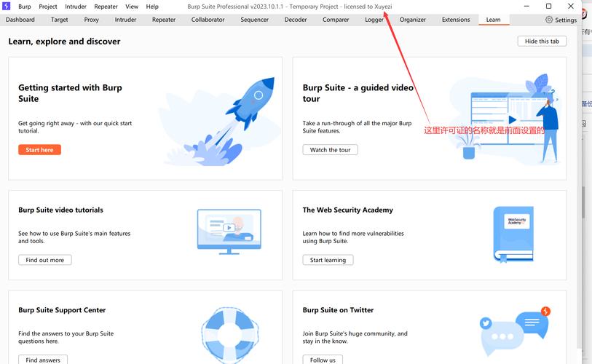The image size is (592, 364).
Task: Switch to the Dashboard tab
Action: pyautogui.click(x=20, y=20)
